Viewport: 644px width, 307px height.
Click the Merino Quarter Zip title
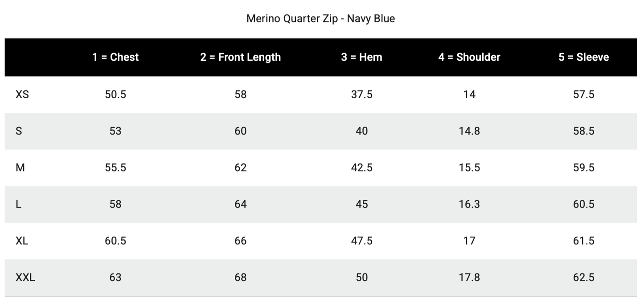pyautogui.click(x=320, y=19)
